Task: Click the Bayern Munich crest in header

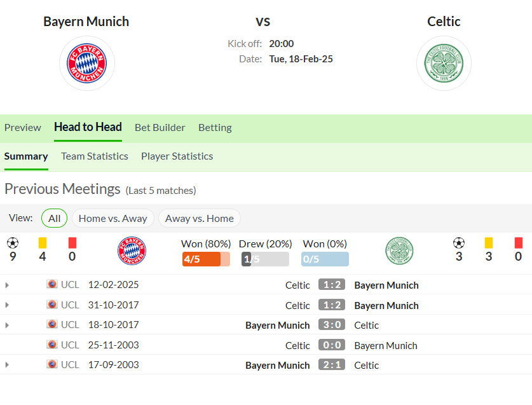Action: (x=87, y=63)
